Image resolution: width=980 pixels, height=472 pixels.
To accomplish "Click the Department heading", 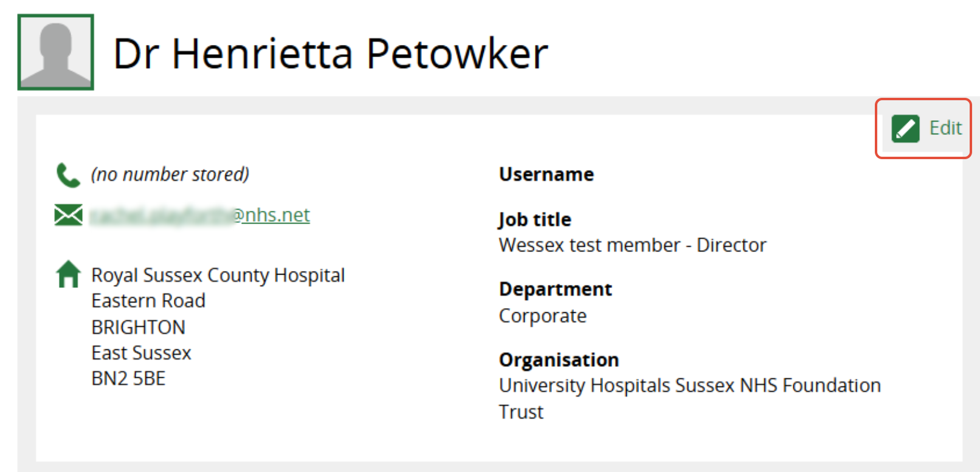I will coord(555,289).
